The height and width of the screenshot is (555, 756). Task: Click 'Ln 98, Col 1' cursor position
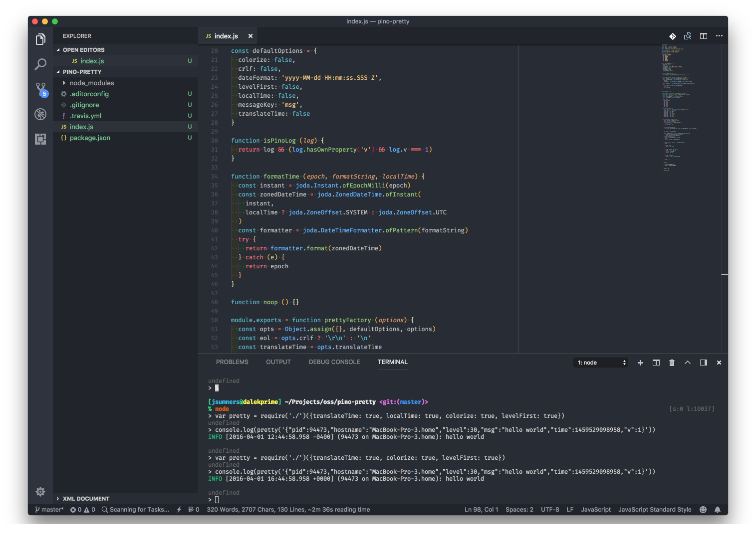pyautogui.click(x=482, y=510)
